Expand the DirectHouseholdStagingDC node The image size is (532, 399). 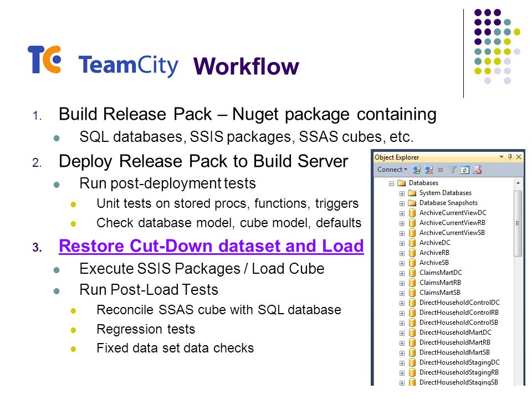402,363
